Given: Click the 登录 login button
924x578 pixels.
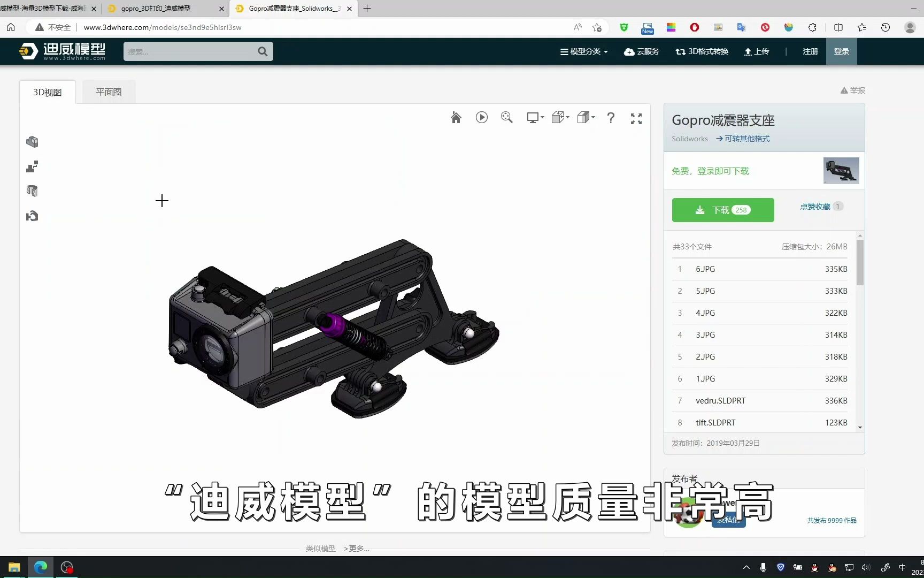Looking at the screenshot, I should [841, 51].
